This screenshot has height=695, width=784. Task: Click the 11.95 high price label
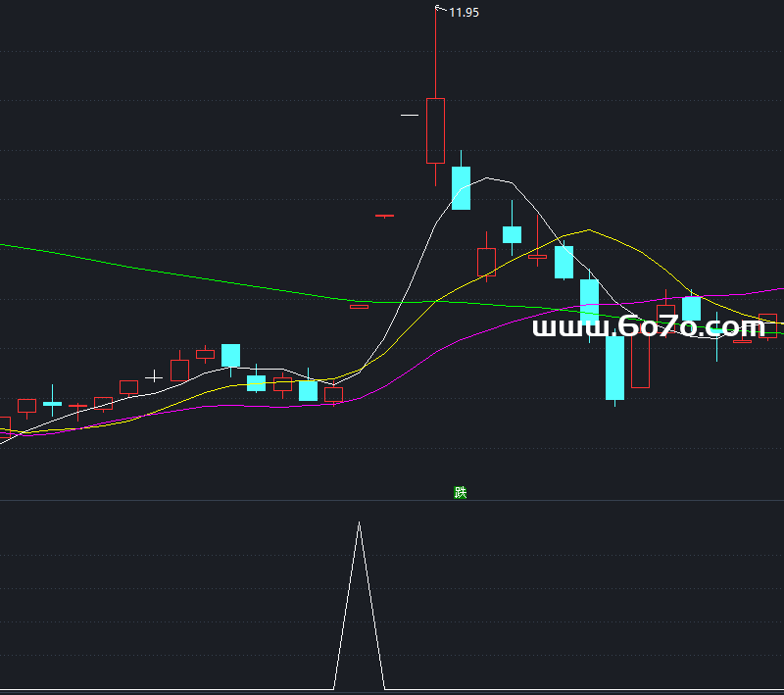tap(464, 13)
